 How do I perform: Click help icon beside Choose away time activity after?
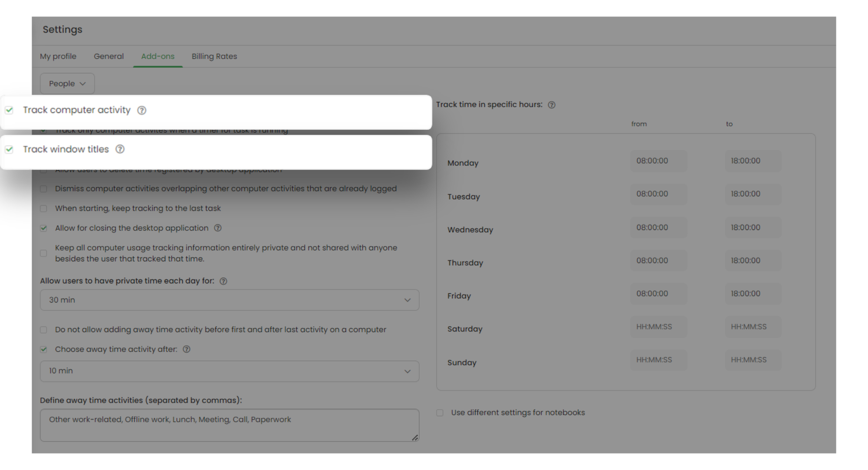coord(187,349)
